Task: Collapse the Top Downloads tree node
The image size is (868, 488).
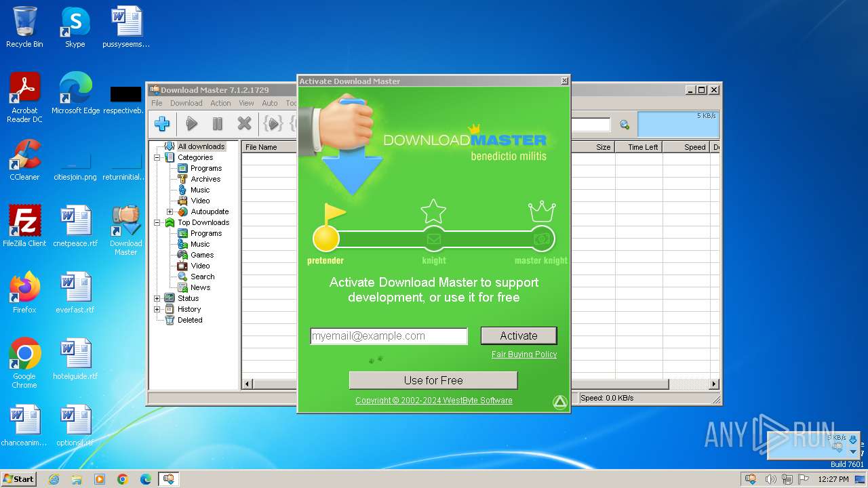Action: pyautogui.click(x=157, y=222)
